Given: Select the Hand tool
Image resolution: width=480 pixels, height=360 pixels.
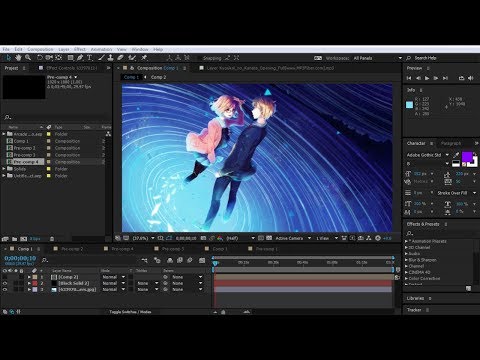Looking at the screenshot, I should tap(18, 58).
